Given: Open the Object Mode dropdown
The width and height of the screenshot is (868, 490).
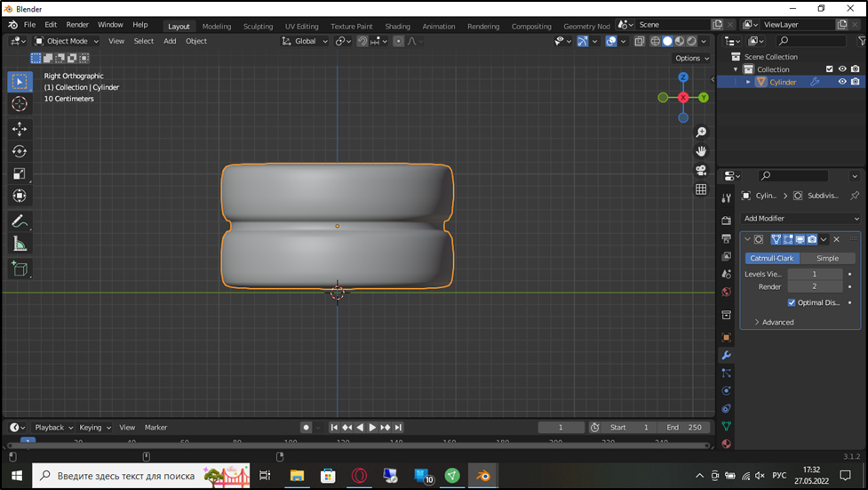Looking at the screenshot, I should pyautogui.click(x=67, y=41).
